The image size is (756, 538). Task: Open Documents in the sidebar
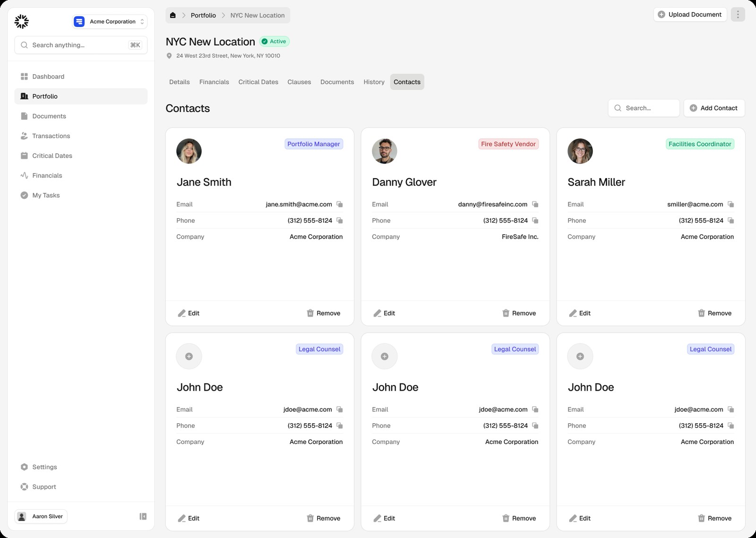click(x=81, y=116)
